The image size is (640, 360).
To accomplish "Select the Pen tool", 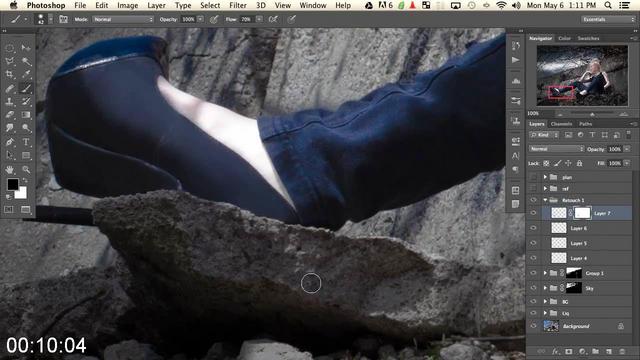I will (10, 142).
